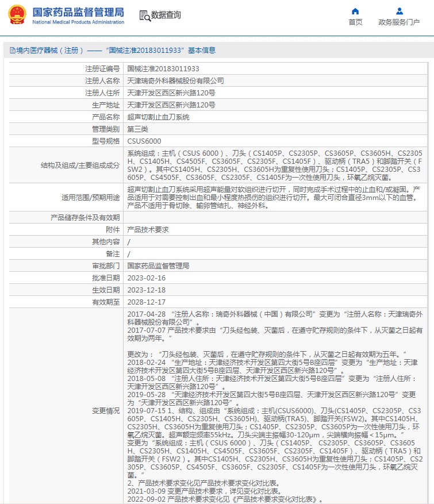434x504 pixels.
Task: Click the document icon before 境内医疗器械
Action: pyautogui.click(x=13, y=51)
